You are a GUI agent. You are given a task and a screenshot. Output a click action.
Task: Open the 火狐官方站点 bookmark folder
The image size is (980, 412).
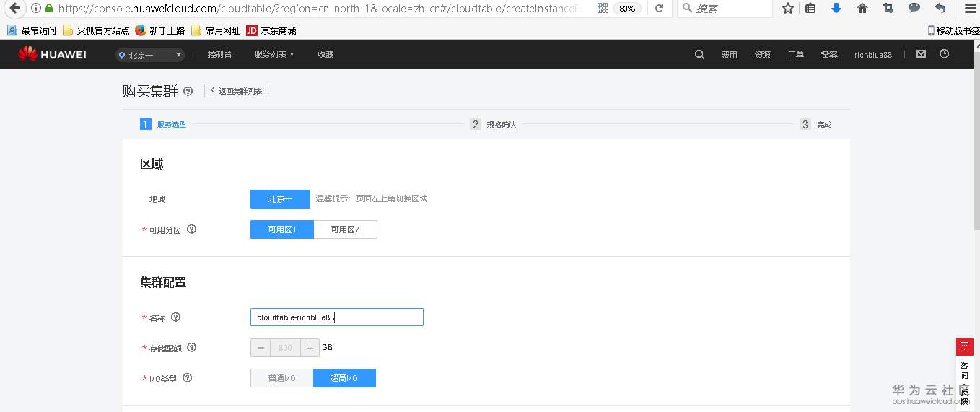point(96,30)
